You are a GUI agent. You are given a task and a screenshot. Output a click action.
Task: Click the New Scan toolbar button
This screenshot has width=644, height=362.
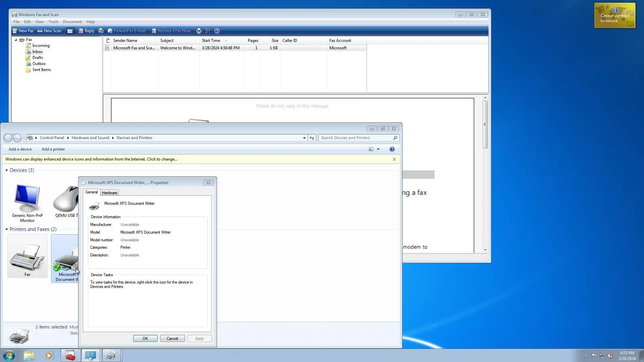tap(49, 31)
